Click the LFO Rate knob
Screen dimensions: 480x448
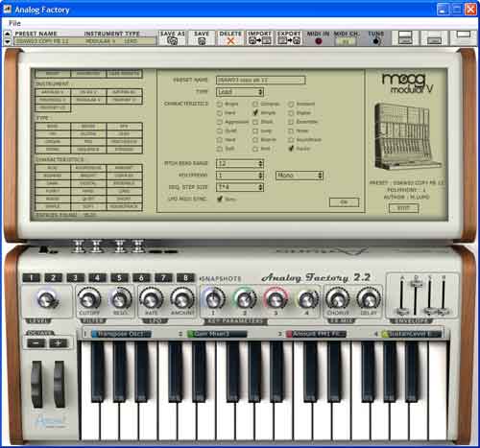(x=151, y=298)
